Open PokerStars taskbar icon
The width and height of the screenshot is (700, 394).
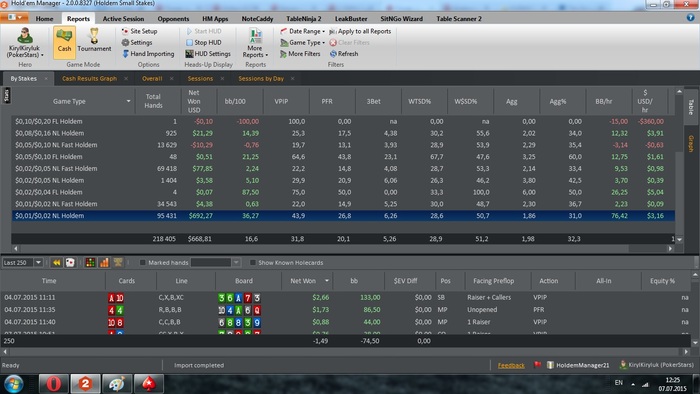tap(149, 384)
